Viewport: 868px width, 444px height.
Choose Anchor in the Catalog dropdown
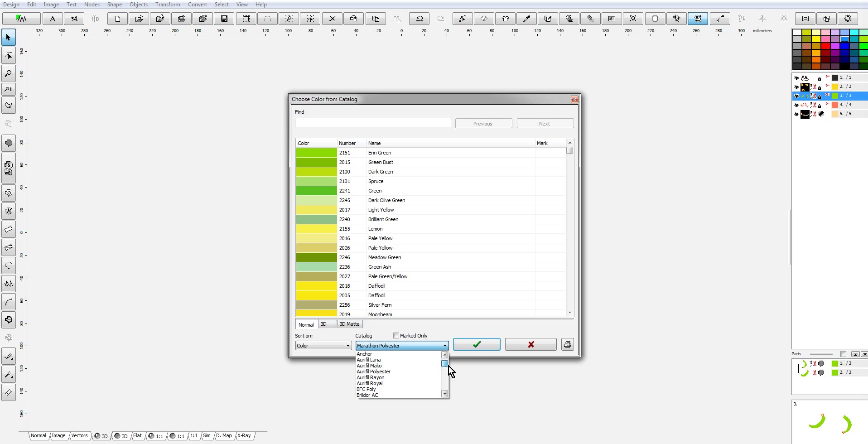pyautogui.click(x=364, y=353)
